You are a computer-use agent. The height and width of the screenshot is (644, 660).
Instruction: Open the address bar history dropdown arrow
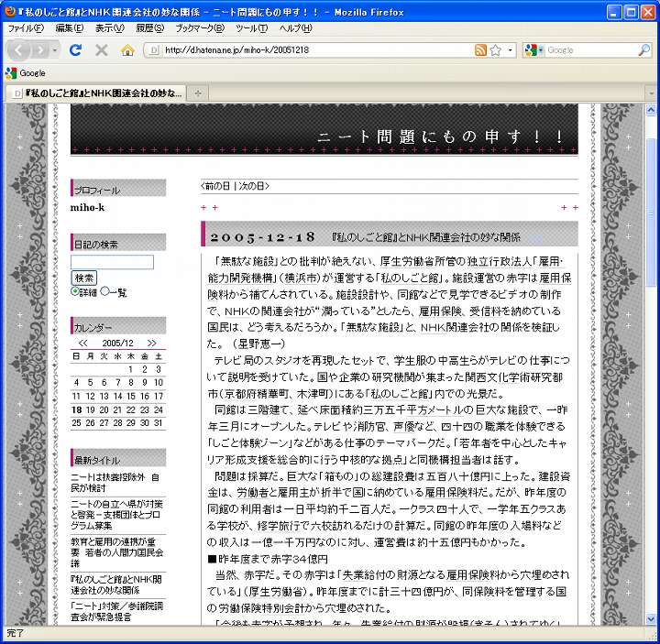point(511,49)
